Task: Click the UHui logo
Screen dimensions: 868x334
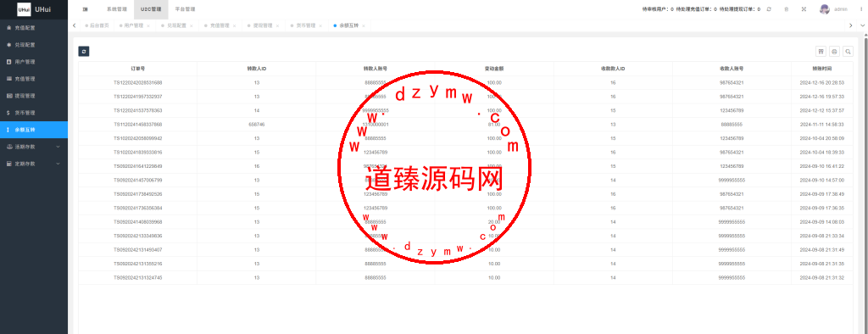Action: tap(24, 9)
